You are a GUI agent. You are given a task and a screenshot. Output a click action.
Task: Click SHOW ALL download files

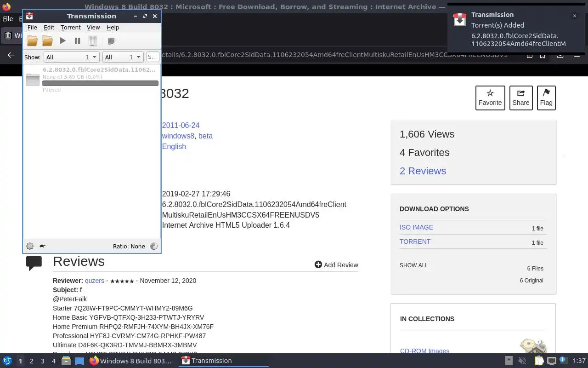pyautogui.click(x=413, y=265)
